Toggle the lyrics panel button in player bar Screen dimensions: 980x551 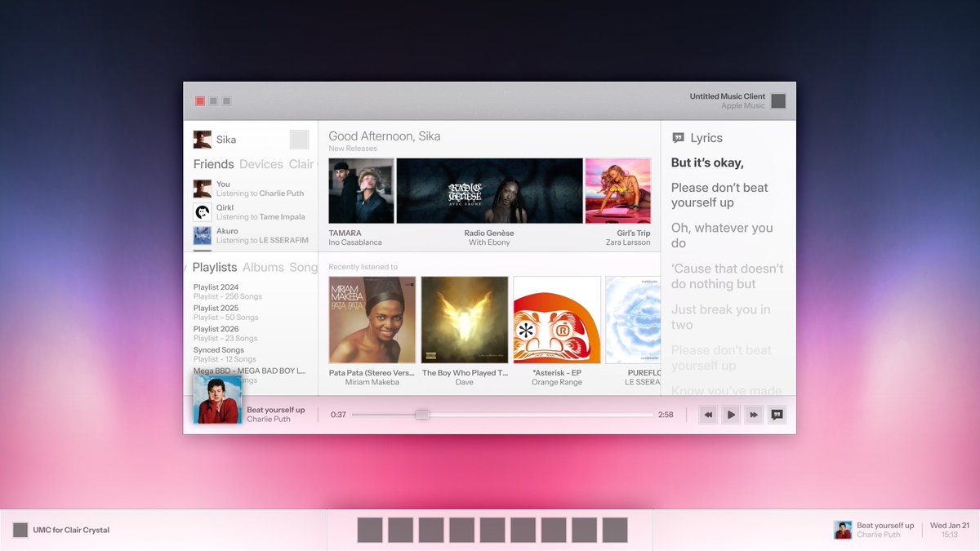click(777, 415)
